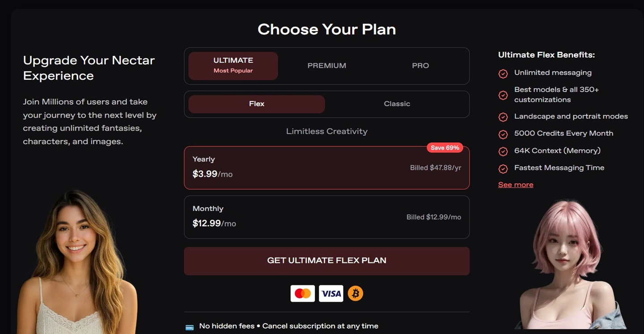Image resolution: width=644 pixels, height=334 pixels.
Task: Click the Mastercard payment icon
Action: tap(303, 293)
